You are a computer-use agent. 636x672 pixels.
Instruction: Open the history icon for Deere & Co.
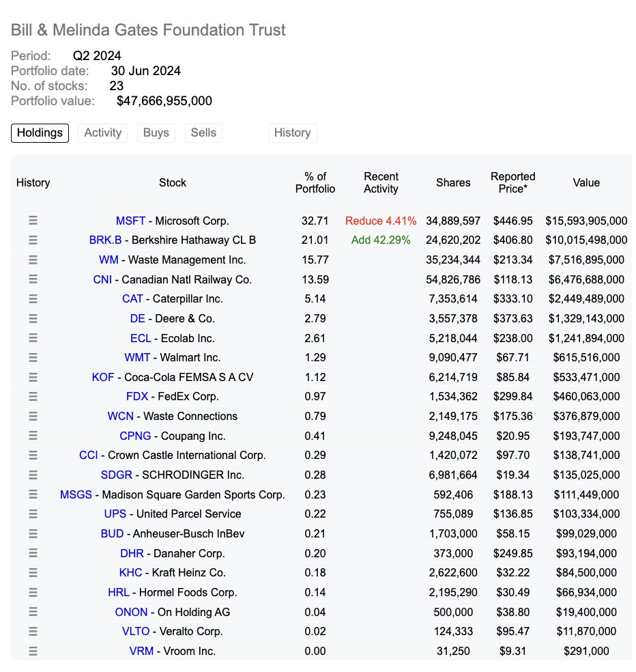(x=33, y=318)
